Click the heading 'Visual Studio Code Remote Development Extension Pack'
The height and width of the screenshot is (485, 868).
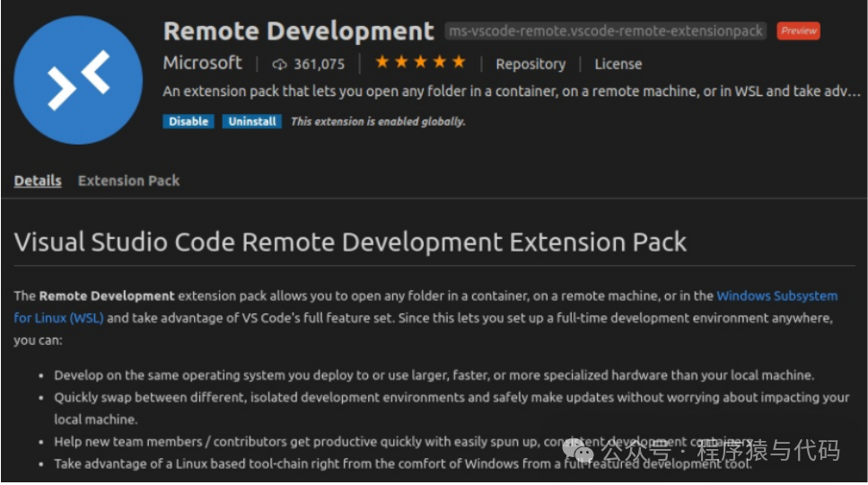[350, 242]
